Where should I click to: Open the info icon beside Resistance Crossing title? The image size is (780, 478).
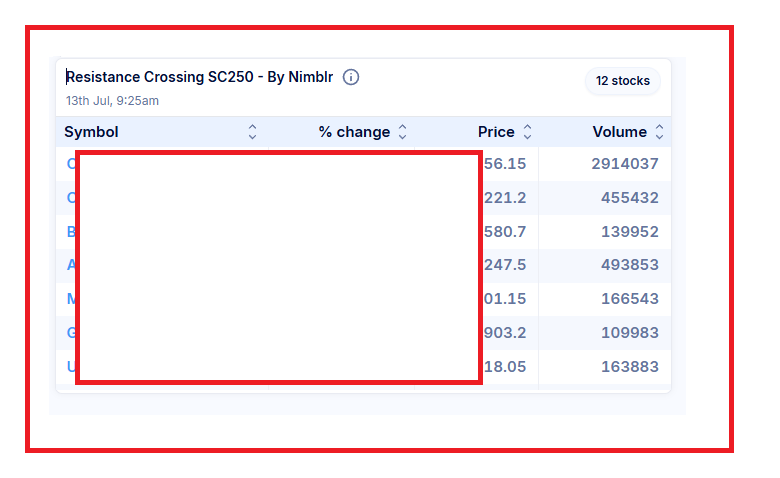click(351, 77)
